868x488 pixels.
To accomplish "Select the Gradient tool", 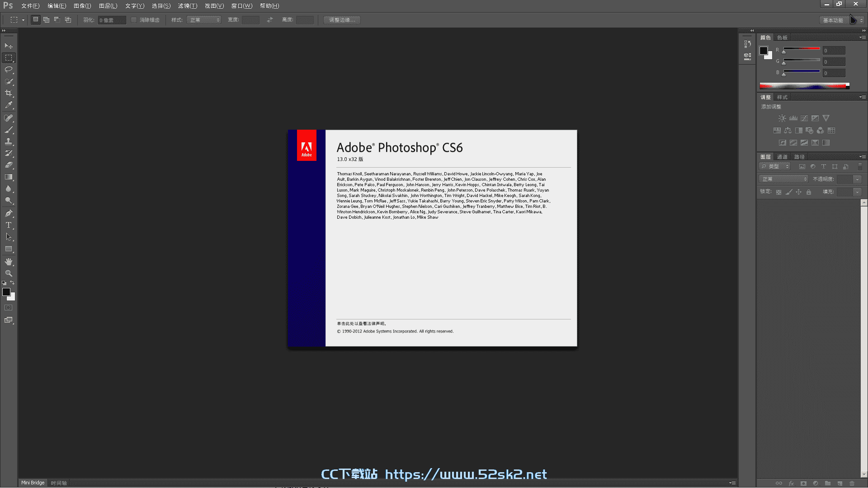I will click(x=9, y=177).
